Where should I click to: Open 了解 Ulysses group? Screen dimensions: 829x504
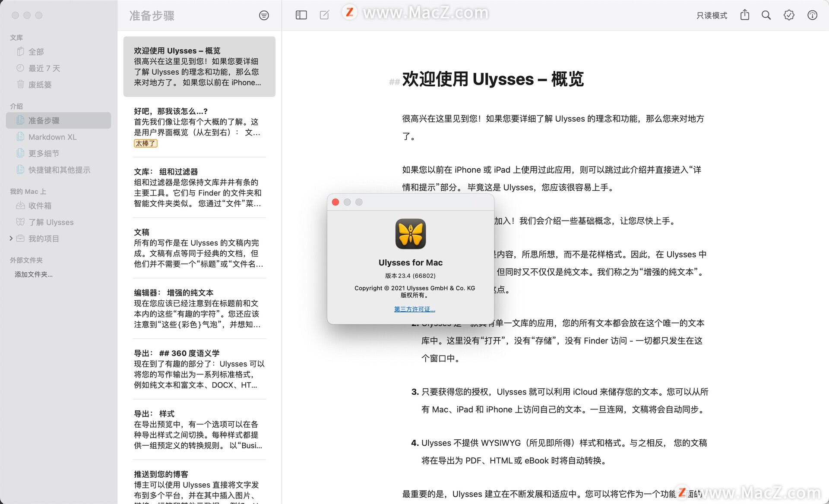coord(58,222)
